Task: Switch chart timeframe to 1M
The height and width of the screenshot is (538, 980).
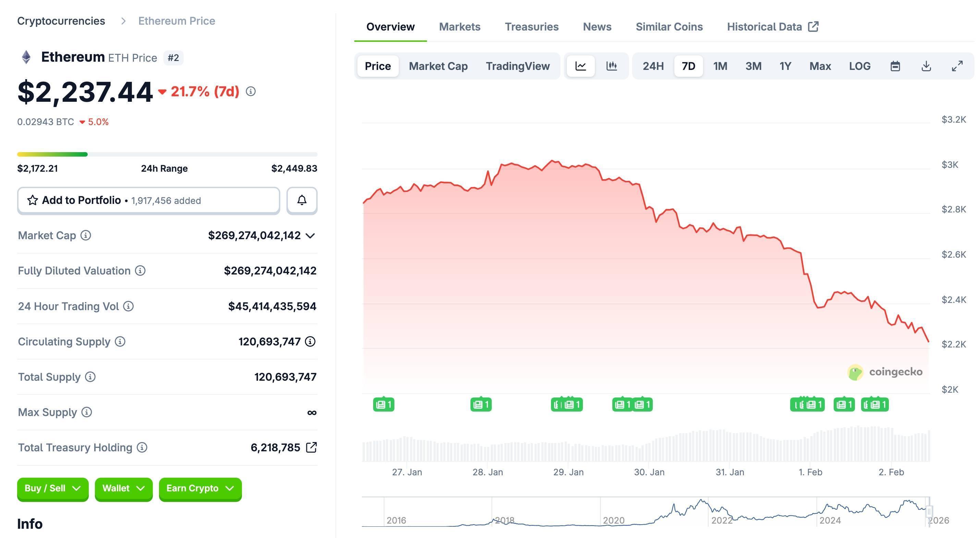Action: (720, 66)
